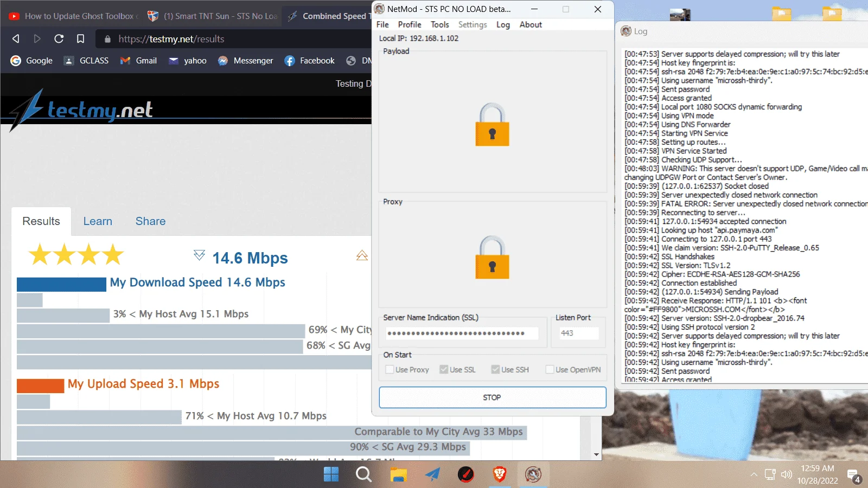Click the volume tray icon
Image resolution: width=868 pixels, height=488 pixels.
click(787, 474)
